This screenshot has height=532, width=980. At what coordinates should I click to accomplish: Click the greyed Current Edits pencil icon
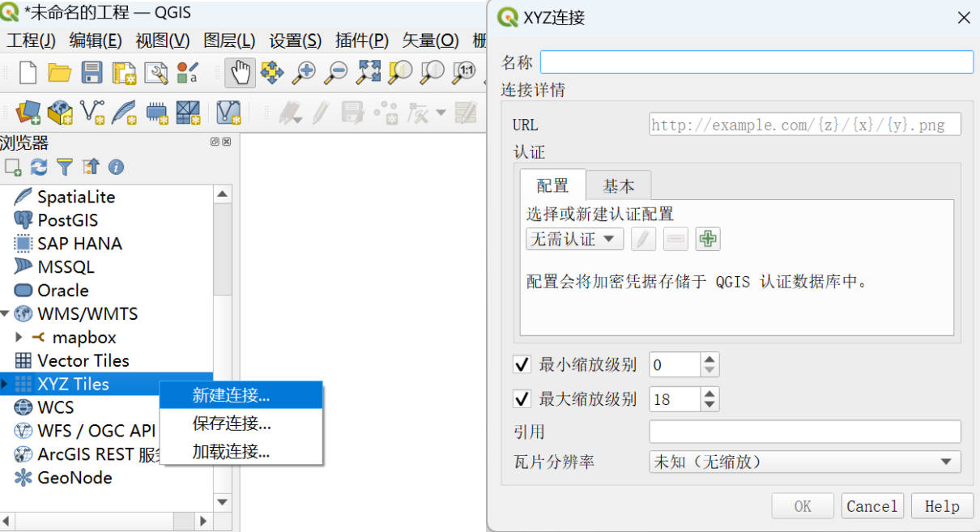point(290,113)
